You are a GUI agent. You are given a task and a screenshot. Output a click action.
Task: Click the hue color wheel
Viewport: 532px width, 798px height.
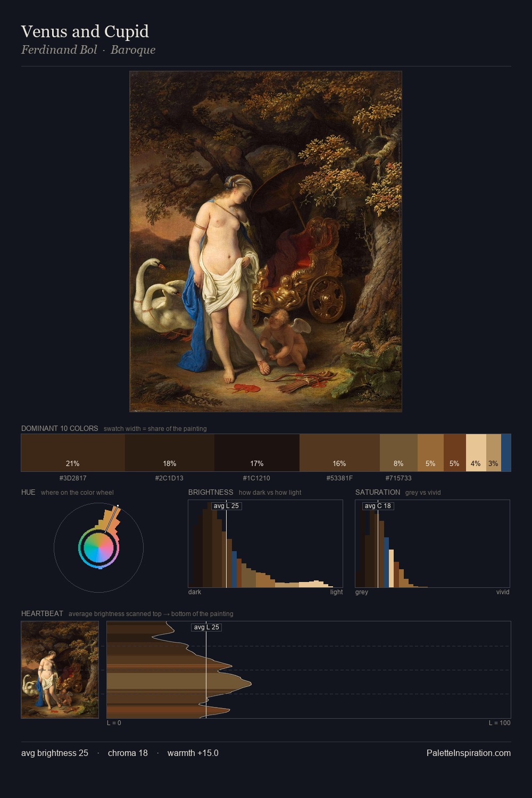click(98, 547)
